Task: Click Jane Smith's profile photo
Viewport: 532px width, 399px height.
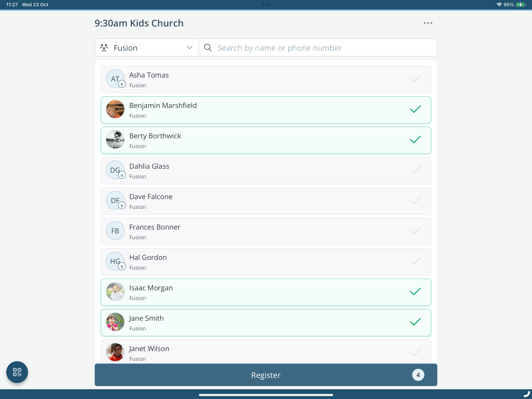Action: point(115,322)
